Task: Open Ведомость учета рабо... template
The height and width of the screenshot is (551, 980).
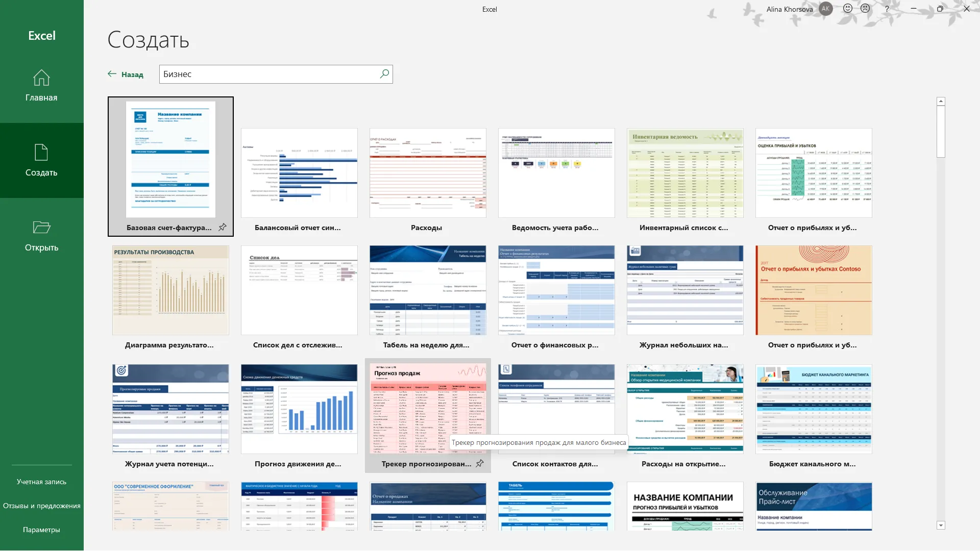Action: pos(556,173)
